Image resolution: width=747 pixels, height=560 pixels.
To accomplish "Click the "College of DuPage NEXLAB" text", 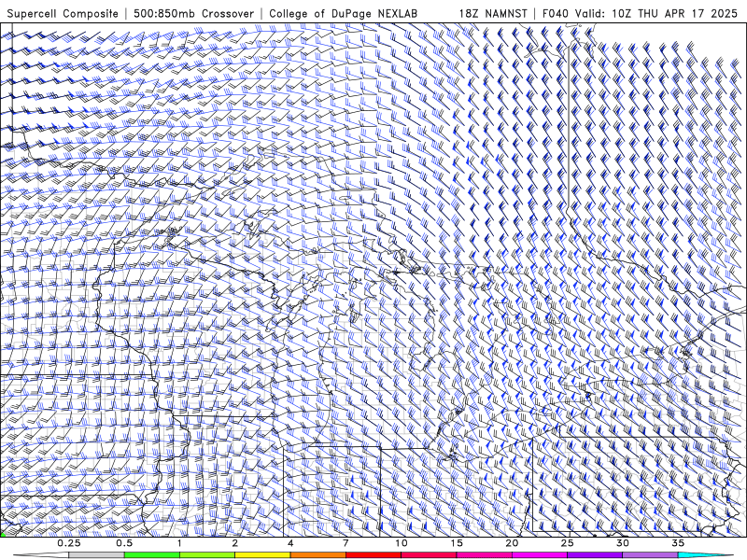I will click(x=343, y=13).
